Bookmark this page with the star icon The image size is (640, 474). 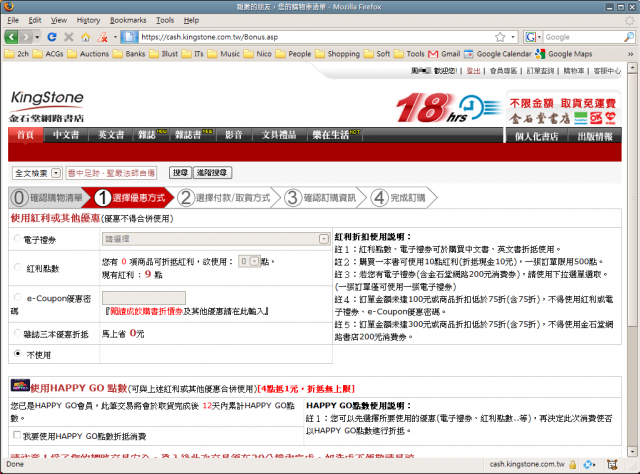point(500,37)
